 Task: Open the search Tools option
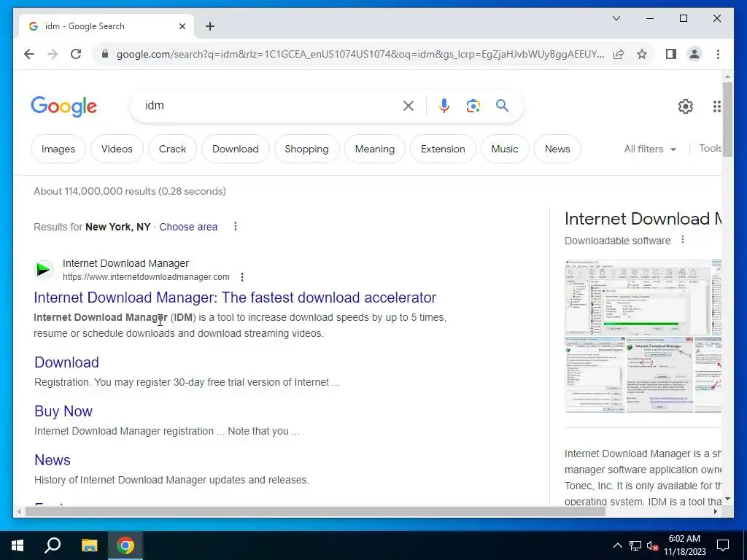tap(710, 149)
